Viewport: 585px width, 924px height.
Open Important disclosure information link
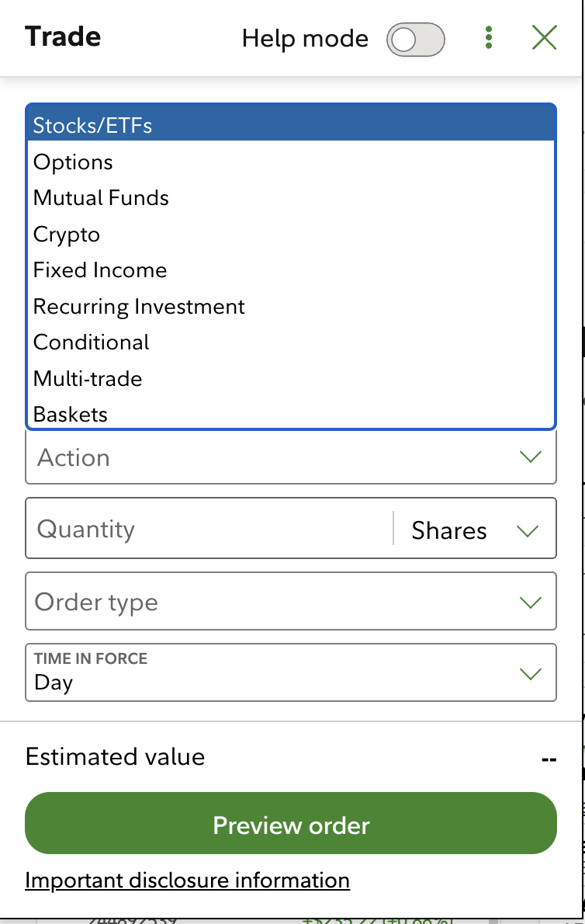pyautogui.click(x=187, y=881)
